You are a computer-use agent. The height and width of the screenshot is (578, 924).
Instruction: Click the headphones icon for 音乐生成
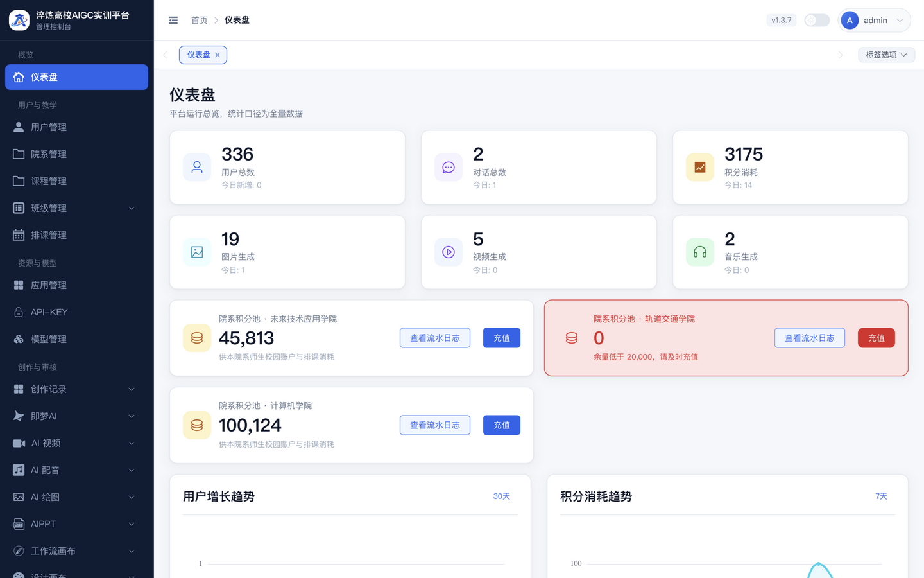pyautogui.click(x=700, y=252)
